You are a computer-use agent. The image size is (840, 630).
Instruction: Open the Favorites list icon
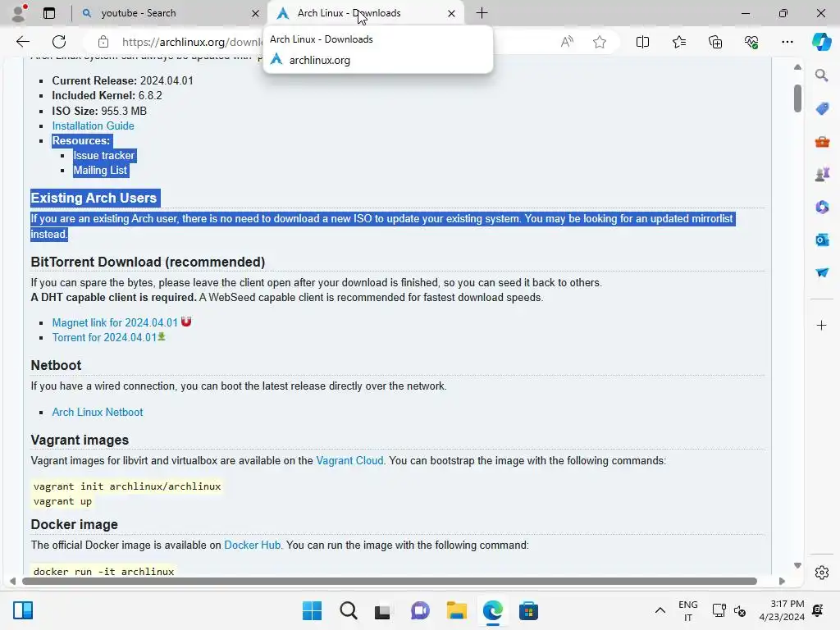pos(678,42)
